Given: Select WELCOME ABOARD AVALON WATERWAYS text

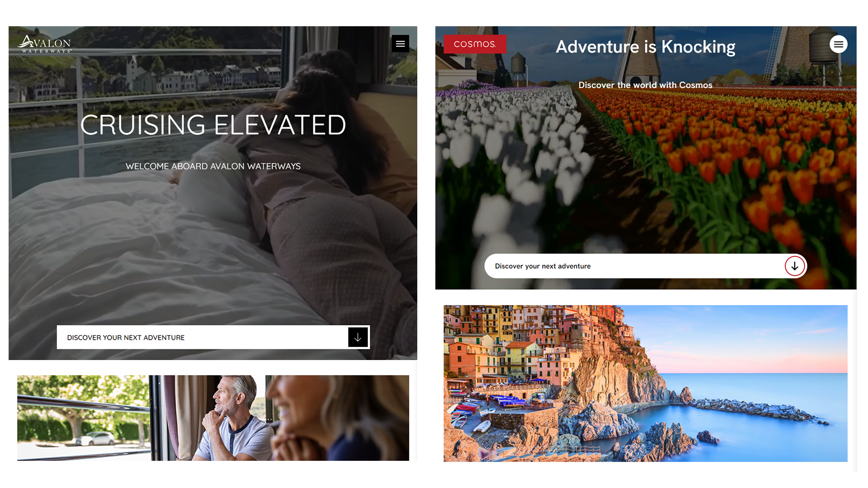Looking at the screenshot, I should pos(213,166).
